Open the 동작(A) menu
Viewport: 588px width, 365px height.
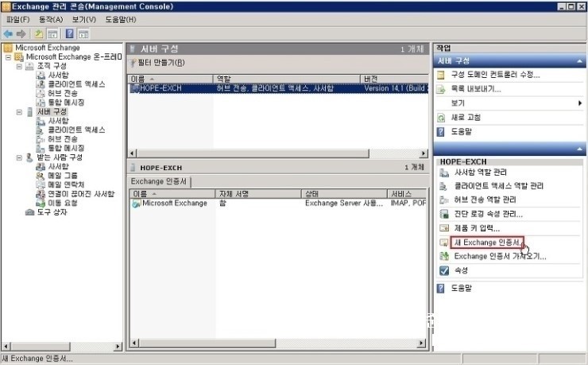coord(51,20)
